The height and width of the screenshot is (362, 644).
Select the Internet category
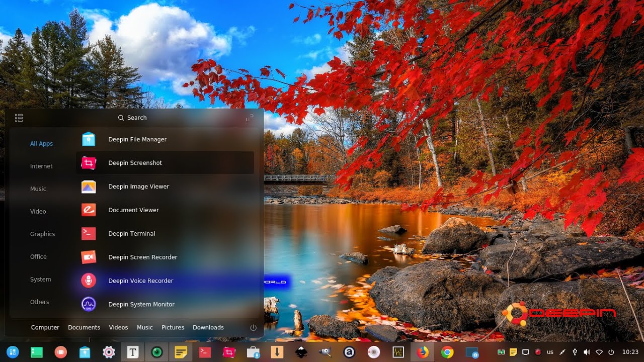[41, 166]
